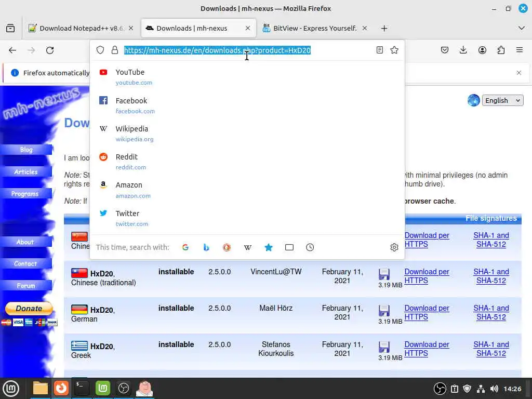This screenshot has width=532, height=399.
Task: Open the Firefox account icon
Action: 482,50
